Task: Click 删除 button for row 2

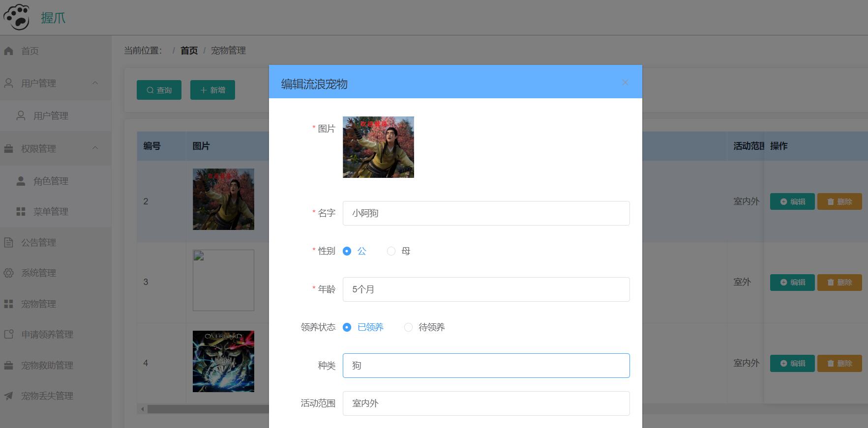Action: 839,201
